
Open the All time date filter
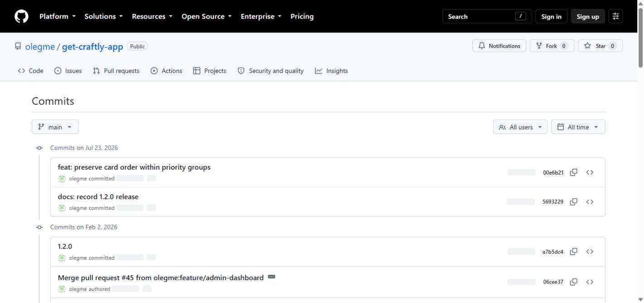point(578,127)
